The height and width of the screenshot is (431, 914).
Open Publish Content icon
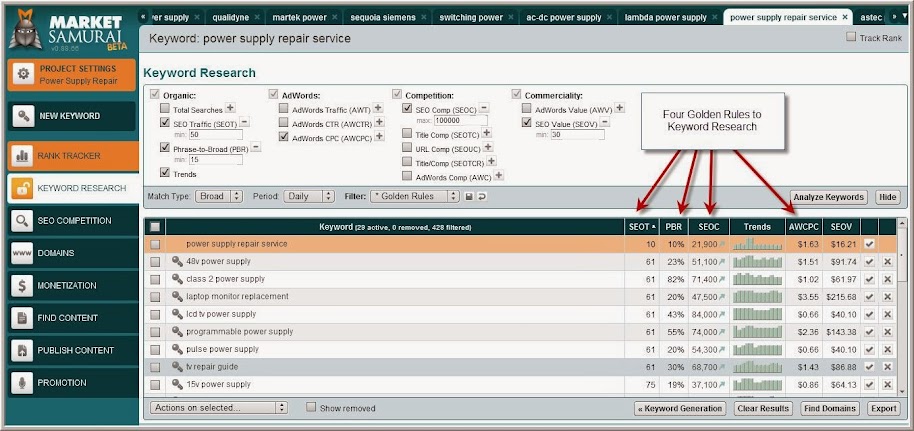click(x=22, y=351)
